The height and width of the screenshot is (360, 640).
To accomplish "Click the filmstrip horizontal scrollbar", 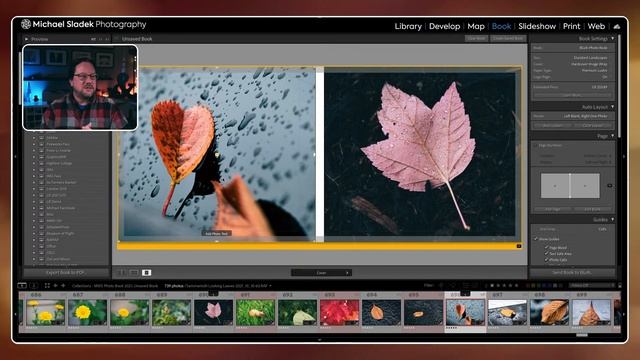I will pos(582,335).
